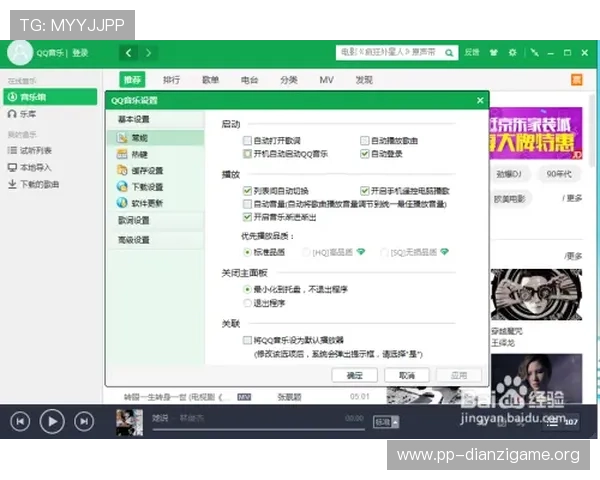This screenshot has width=600, height=480.
Task: Uncheck 开启音乐渐进渐出 checkbox
Action: 247,217
